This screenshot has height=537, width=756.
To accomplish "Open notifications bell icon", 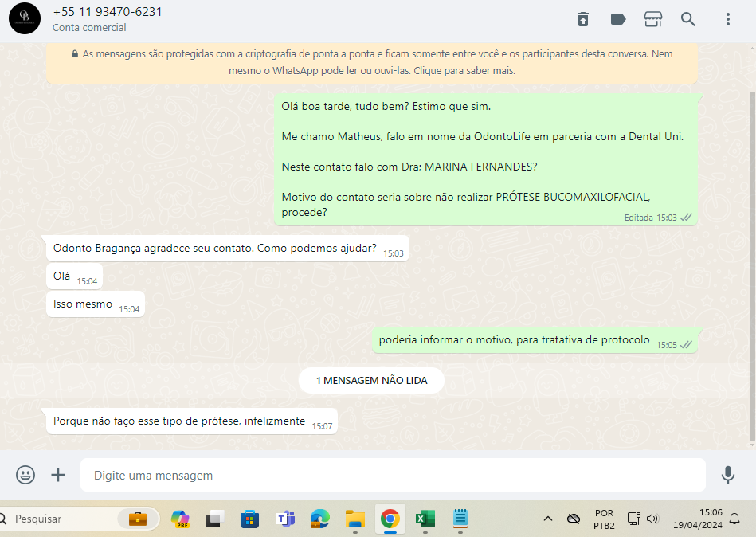I will (x=734, y=519).
